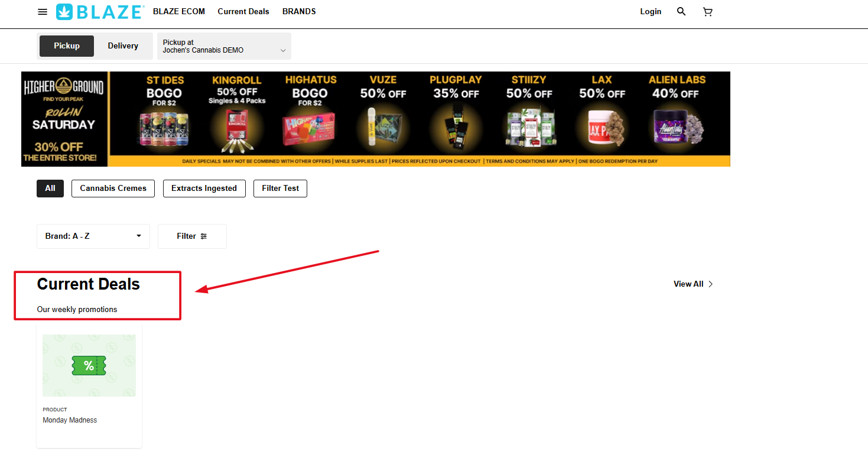Filter by Cannabis Cremes category
Viewport: 868px width, 461px height.
113,189
